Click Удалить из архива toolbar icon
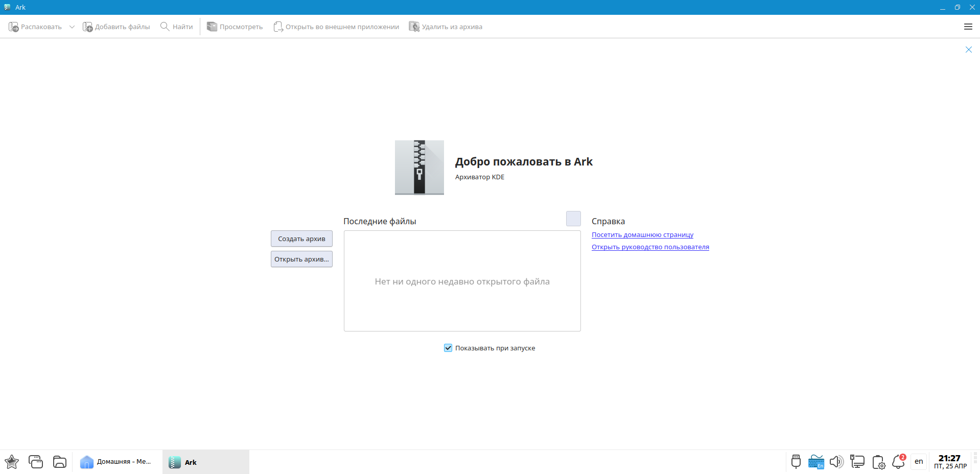980x474 pixels. pos(414,27)
